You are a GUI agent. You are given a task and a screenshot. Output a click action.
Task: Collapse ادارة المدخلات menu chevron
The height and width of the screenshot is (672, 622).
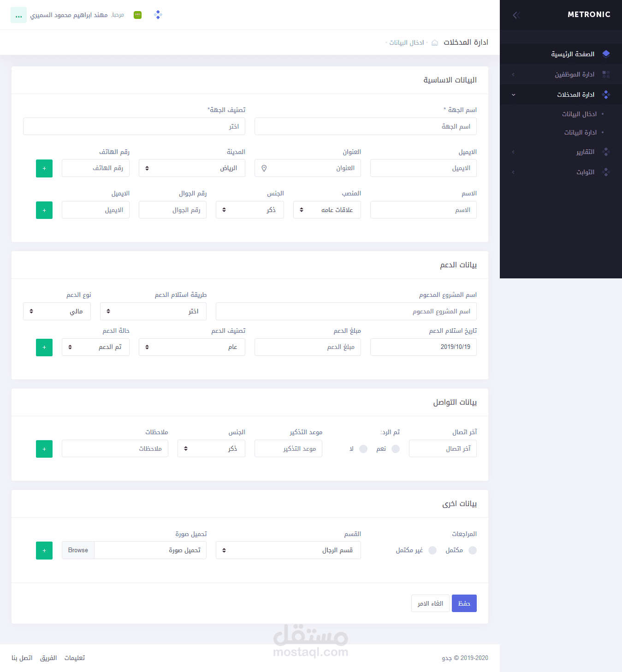(x=513, y=94)
